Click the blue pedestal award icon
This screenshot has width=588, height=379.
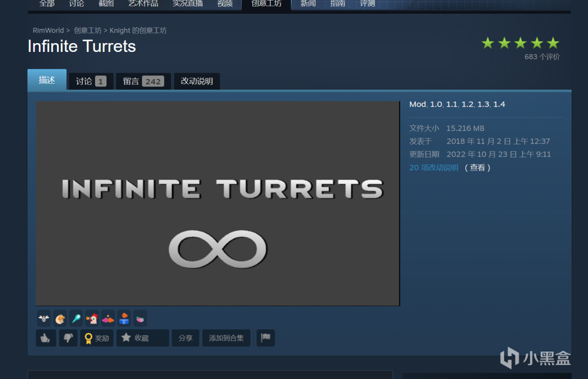pyautogui.click(x=124, y=318)
